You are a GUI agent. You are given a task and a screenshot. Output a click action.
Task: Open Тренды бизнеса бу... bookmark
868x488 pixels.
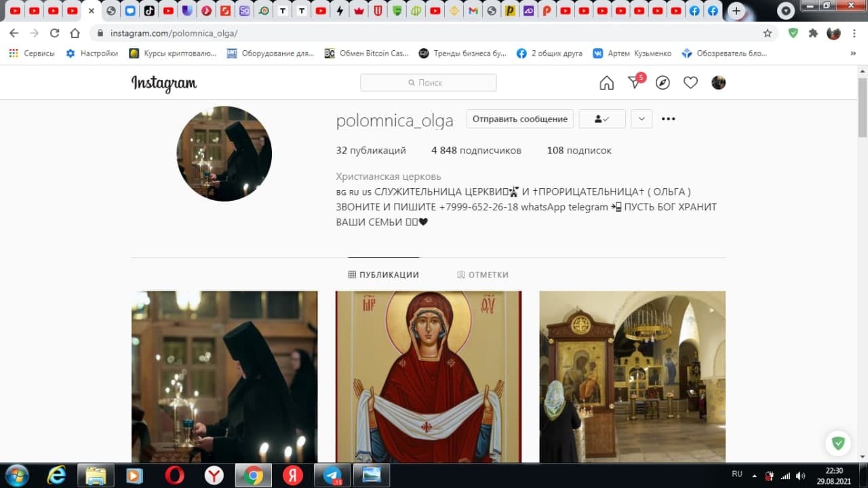[x=462, y=53]
